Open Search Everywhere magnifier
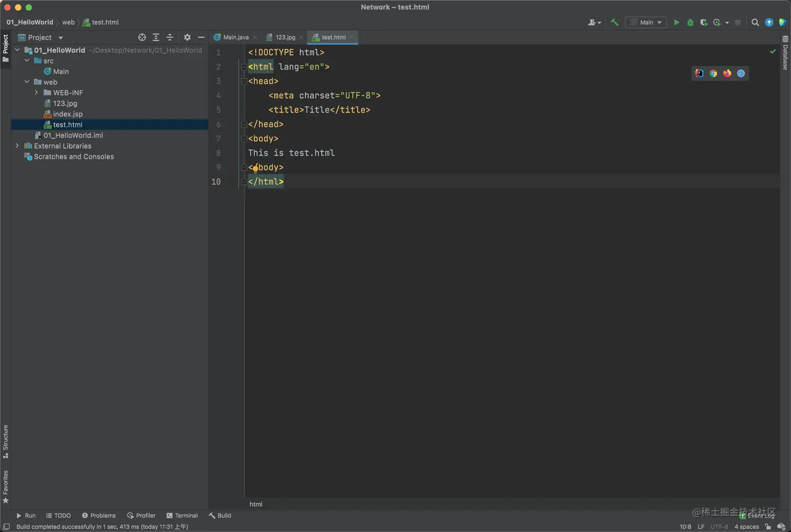 tap(755, 22)
